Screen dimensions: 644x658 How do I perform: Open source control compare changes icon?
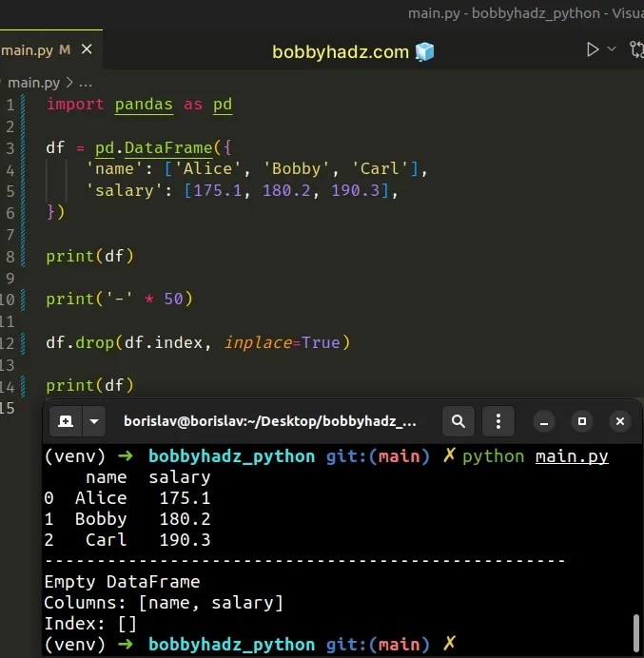[636, 49]
